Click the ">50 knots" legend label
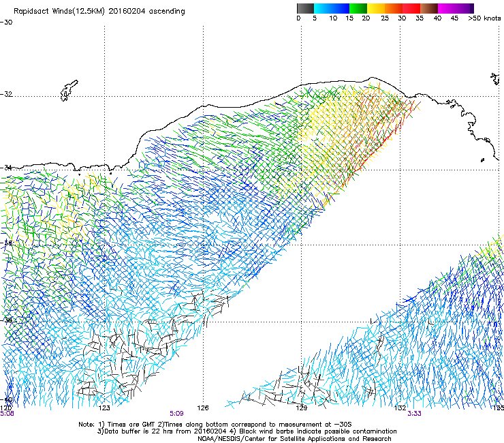The height and width of the screenshot is (443, 504). point(484,18)
